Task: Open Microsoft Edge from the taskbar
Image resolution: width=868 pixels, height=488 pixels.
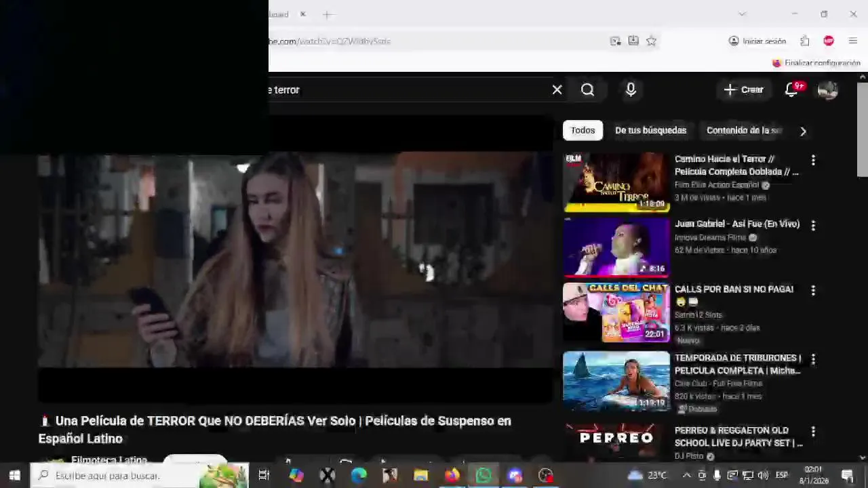Action: [x=359, y=475]
